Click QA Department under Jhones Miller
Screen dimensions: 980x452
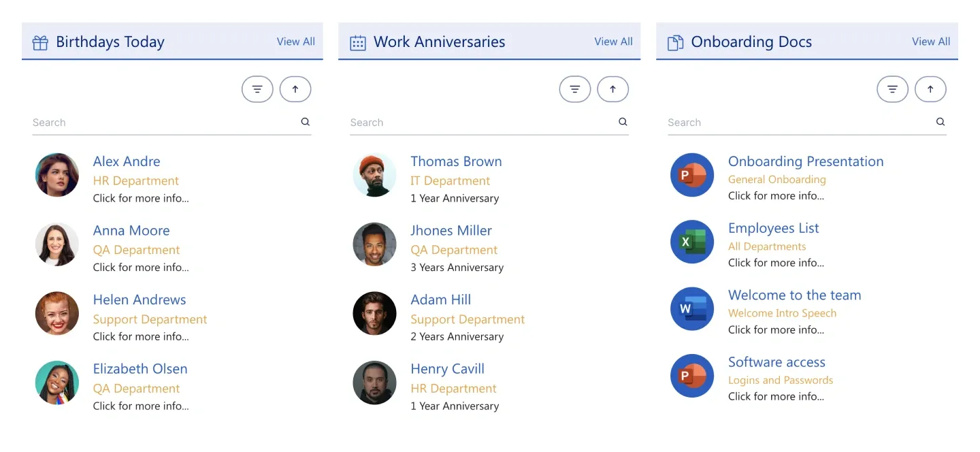point(454,251)
